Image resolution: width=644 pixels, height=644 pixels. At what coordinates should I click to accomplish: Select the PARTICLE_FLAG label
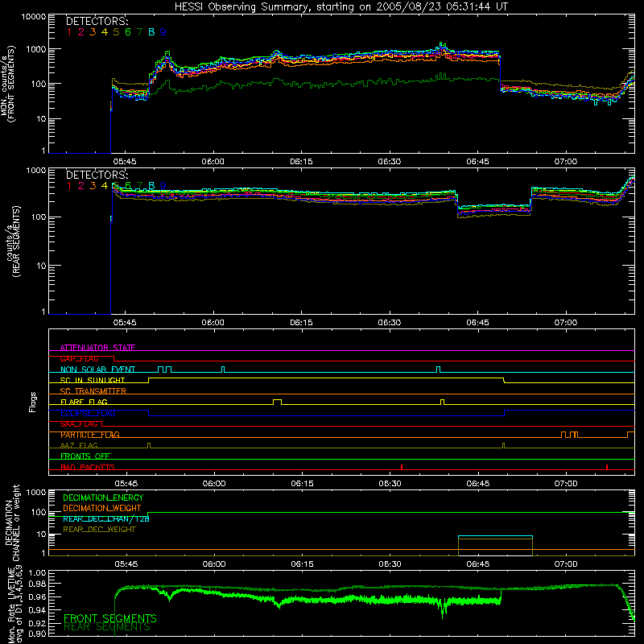click(x=90, y=435)
